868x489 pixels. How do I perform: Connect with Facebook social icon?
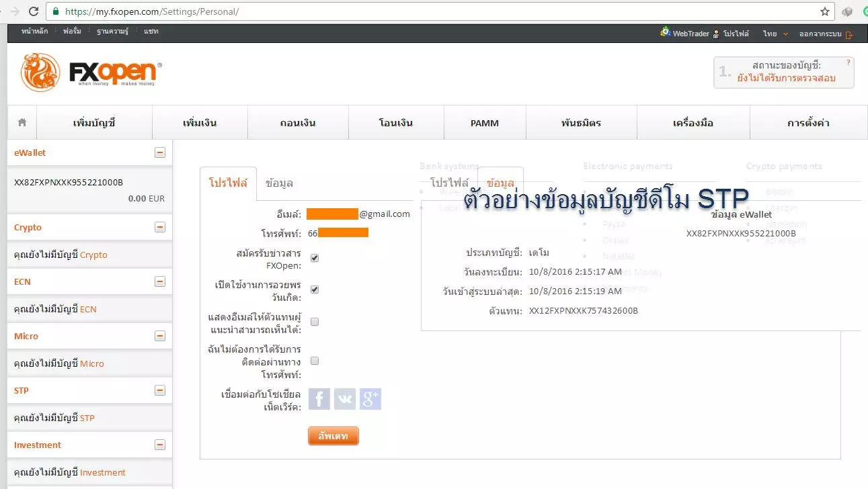(319, 399)
